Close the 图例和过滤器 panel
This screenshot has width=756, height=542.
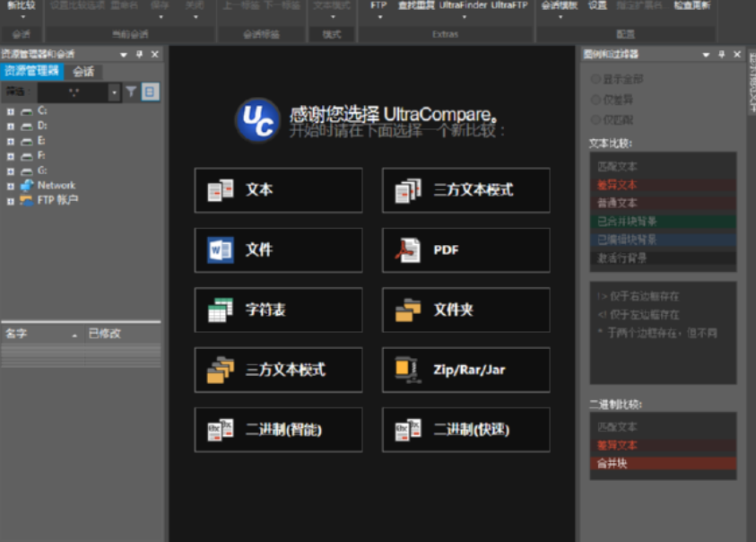coord(737,54)
